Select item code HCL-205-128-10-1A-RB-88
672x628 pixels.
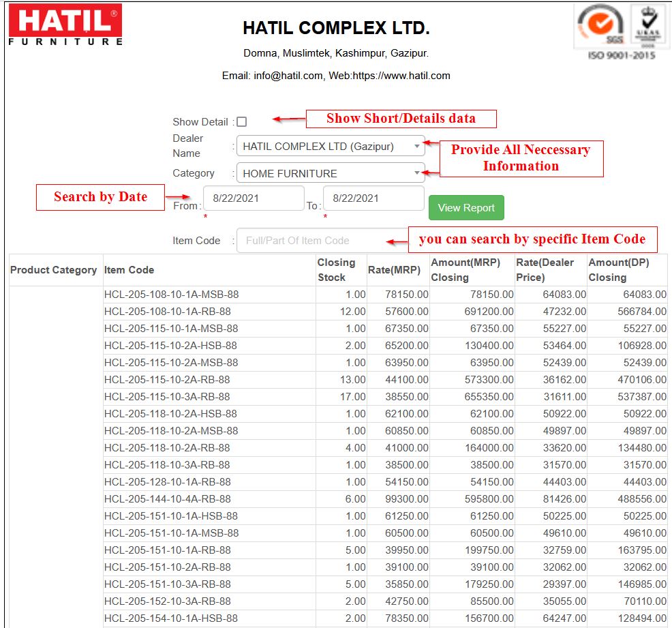(x=167, y=482)
